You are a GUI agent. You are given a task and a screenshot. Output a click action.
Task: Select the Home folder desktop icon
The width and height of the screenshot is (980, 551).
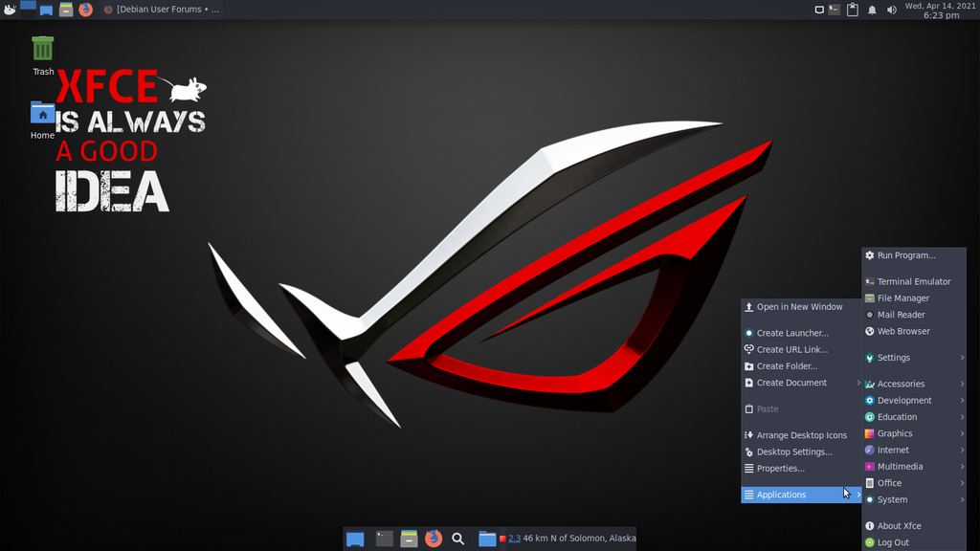tap(42, 121)
